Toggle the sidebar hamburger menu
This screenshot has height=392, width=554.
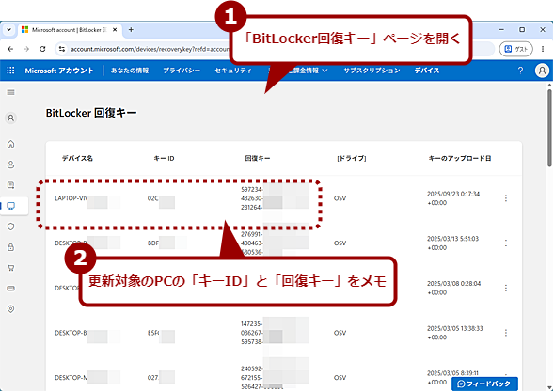tap(10, 92)
